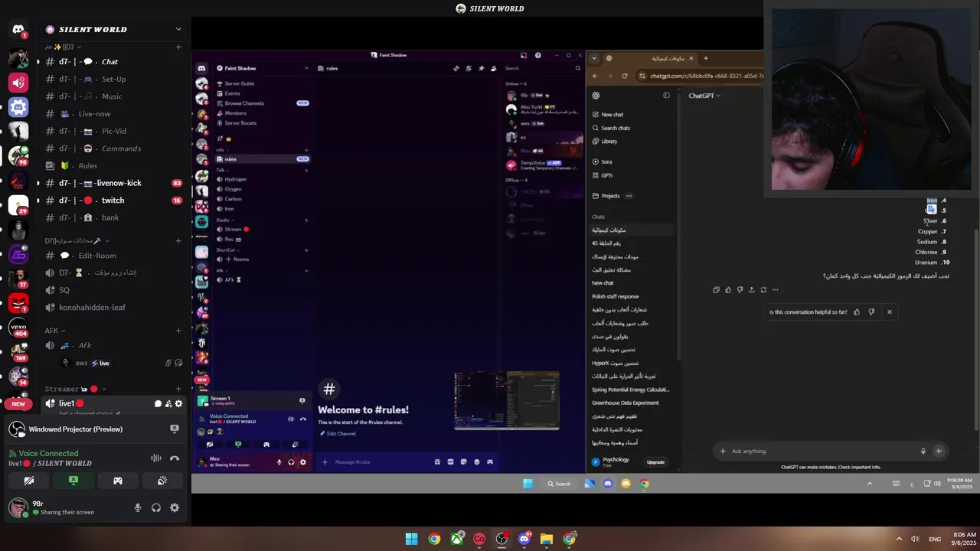Click the Set a channel status text
Screen dimensions: 980x551
click(x=86, y=413)
